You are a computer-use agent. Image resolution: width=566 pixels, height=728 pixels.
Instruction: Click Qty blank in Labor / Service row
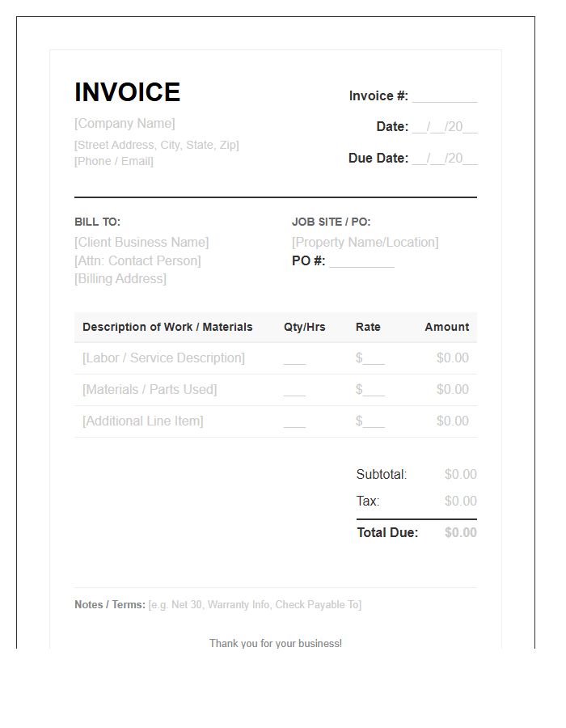pos(294,359)
